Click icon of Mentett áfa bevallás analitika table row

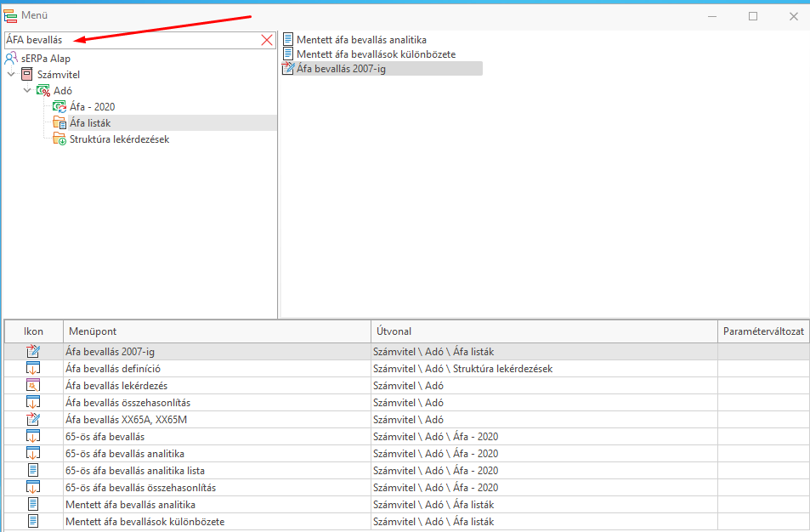point(33,505)
